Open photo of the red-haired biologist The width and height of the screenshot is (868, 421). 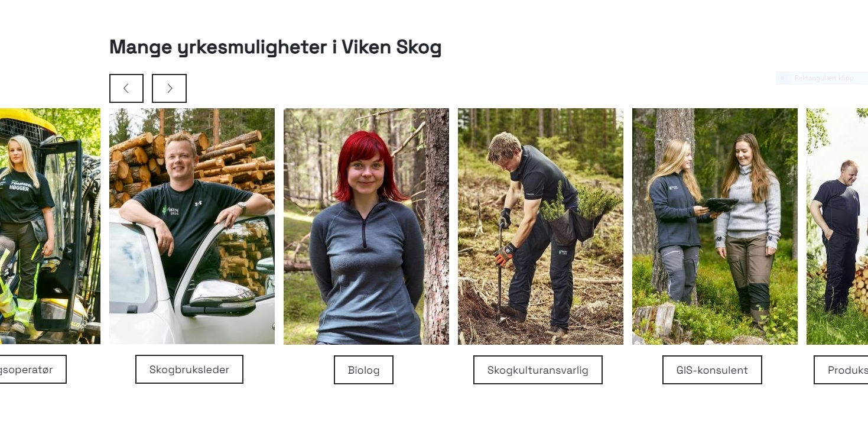coord(366,226)
